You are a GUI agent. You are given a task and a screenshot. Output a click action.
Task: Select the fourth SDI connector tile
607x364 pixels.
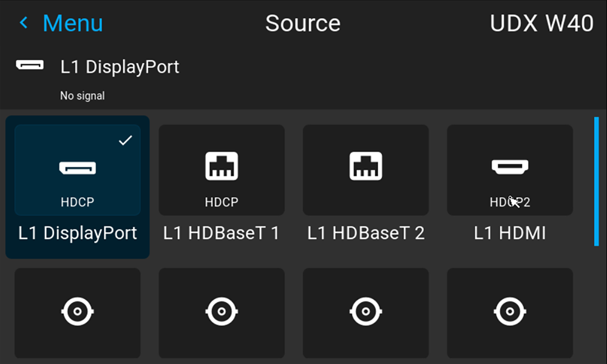click(510, 313)
